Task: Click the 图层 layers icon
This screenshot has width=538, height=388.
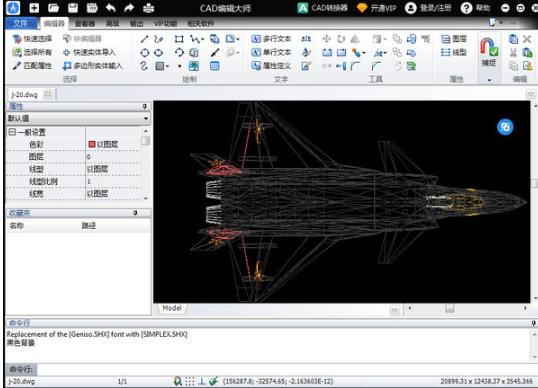Action: point(454,39)
